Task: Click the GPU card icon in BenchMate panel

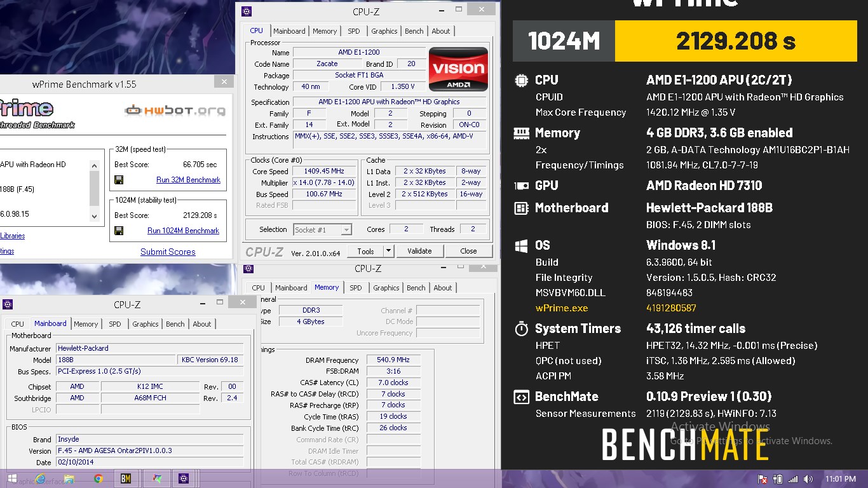Action: pyautogui.click(x=521, y=186)
